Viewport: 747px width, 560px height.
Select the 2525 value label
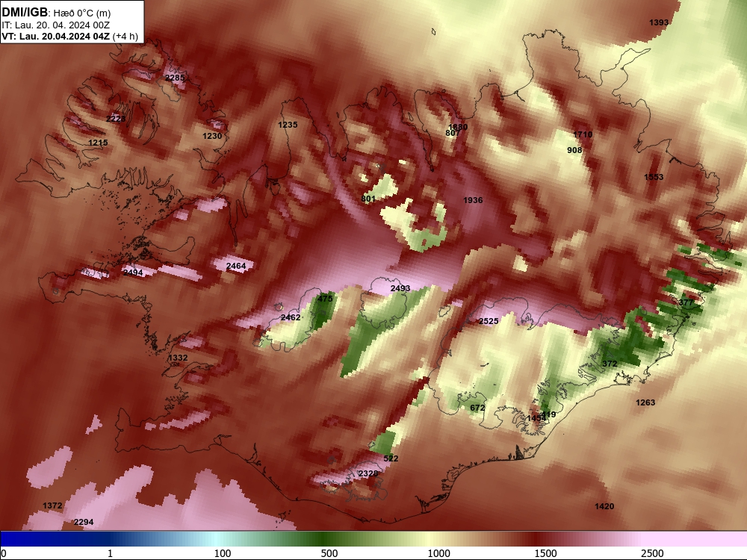pyautogui.click(x=489, y=321)
